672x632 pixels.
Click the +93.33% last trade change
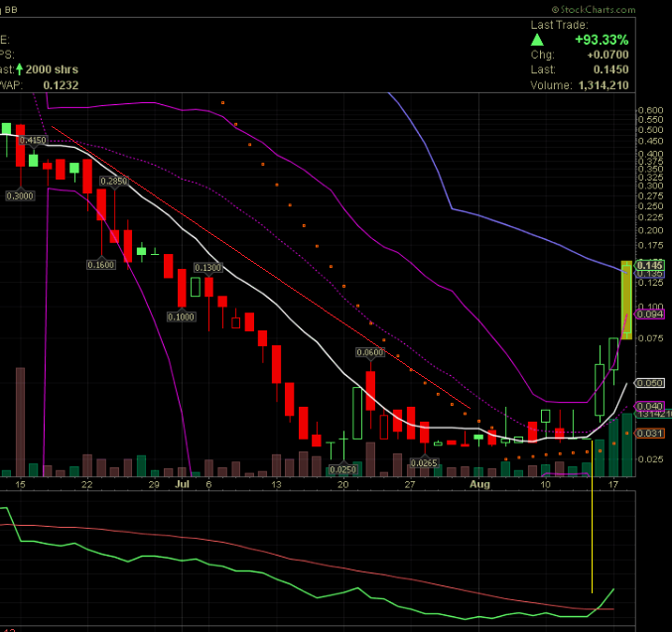pyautogui.click(x=602, y=40)
